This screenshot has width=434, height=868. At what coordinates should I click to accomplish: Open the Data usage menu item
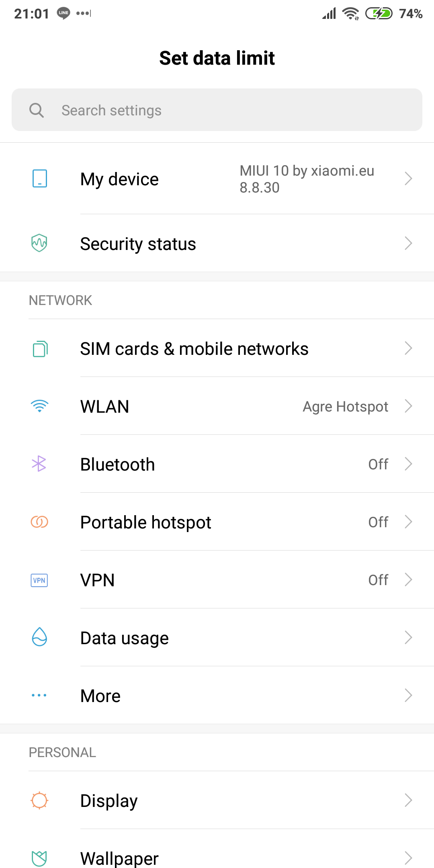point(125,638)
